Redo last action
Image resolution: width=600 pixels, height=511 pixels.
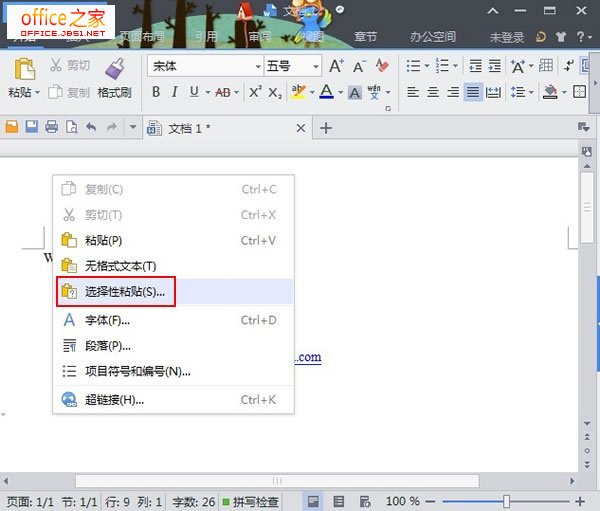pyautogui.click(x=111, y=127)
